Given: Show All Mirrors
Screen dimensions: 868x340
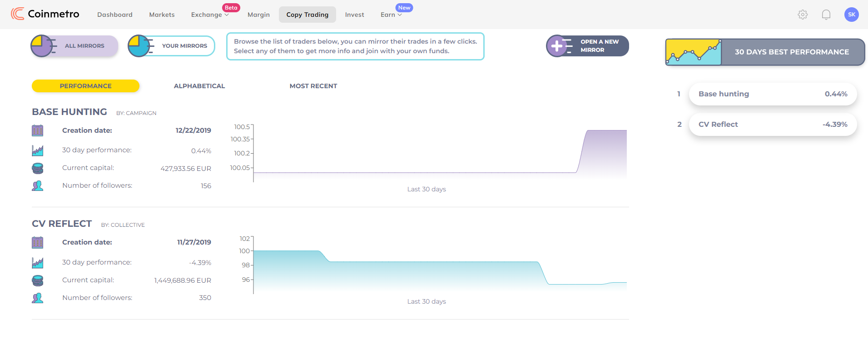Looking at the screenshot, I should (74, 46).
